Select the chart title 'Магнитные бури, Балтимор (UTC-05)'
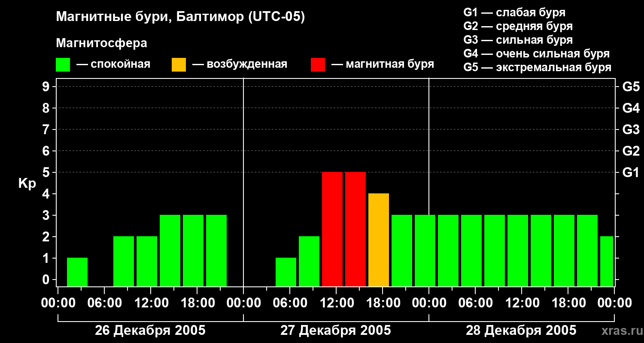The image size is (644, 343). 180,18
